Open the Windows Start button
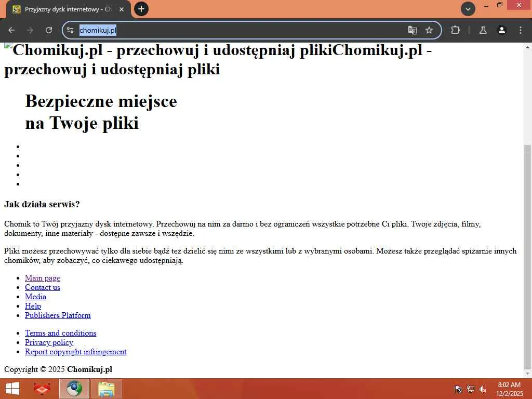The width and height of the screenshot is (532, 399). click(12, 389)
